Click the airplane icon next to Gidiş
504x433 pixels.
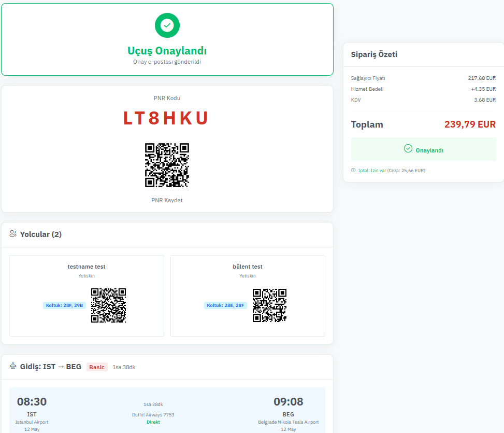pyautogui.click(x=13, y=367)
